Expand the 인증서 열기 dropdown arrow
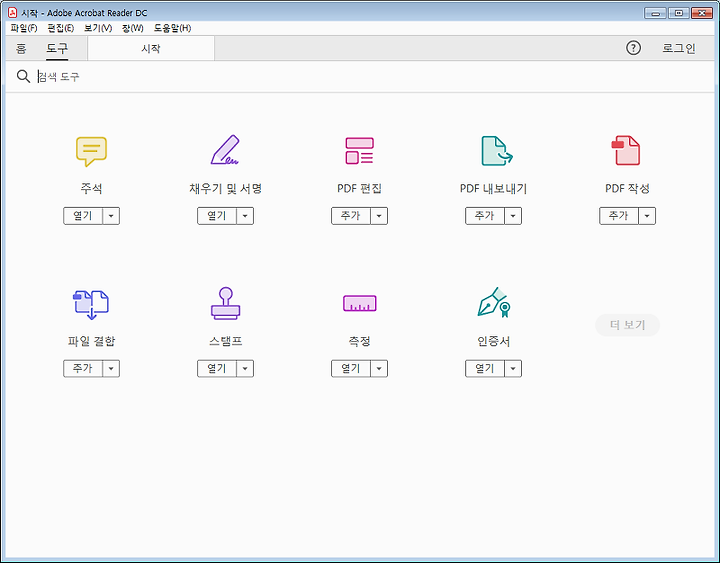720x563 pixels. tap(513, 368)
